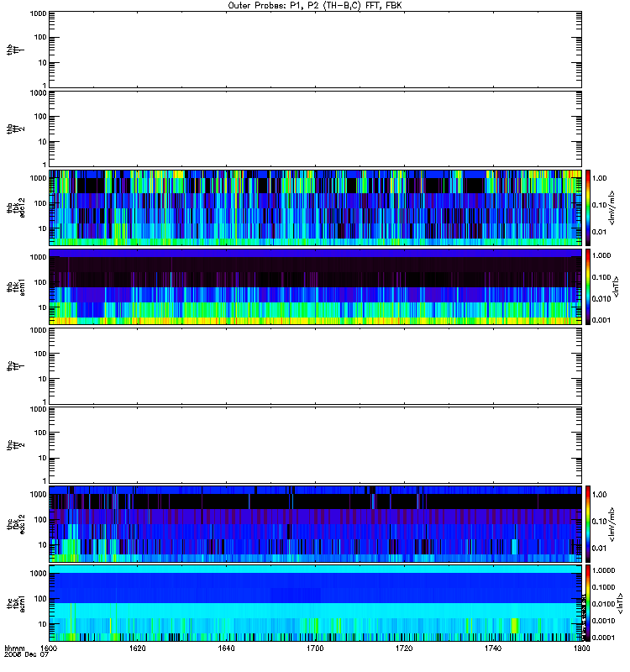Click the "10" y-tick of thb fbk edc12 panel
630x672 pixels.
coord(43,228)
